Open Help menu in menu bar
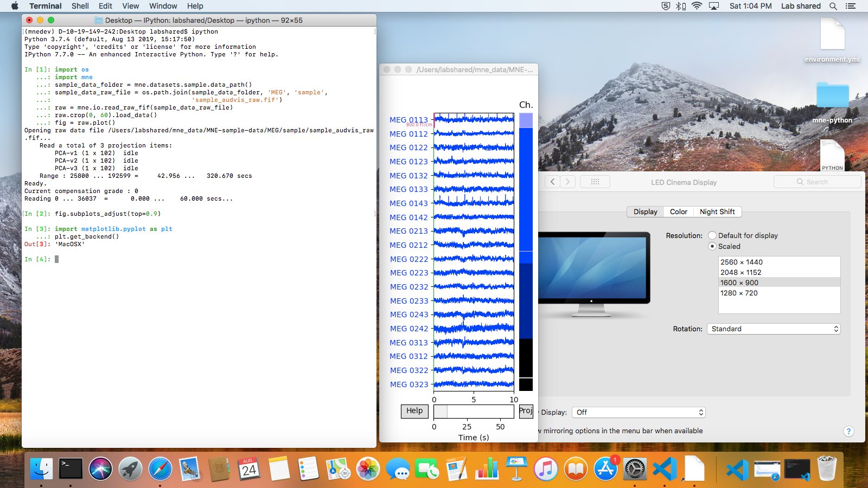This screenshot has height=488, width=868. tap(195, 6)
